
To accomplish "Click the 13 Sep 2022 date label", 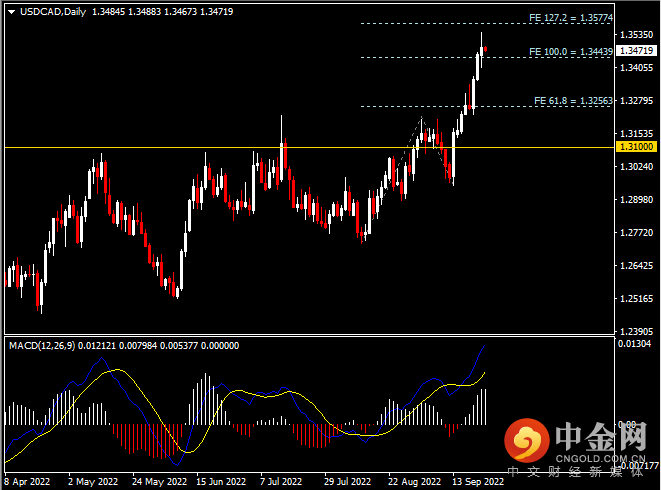I will pos(478,482).
